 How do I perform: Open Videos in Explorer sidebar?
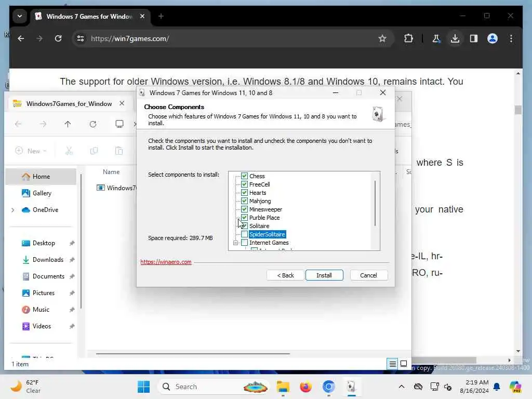[41, 326]
